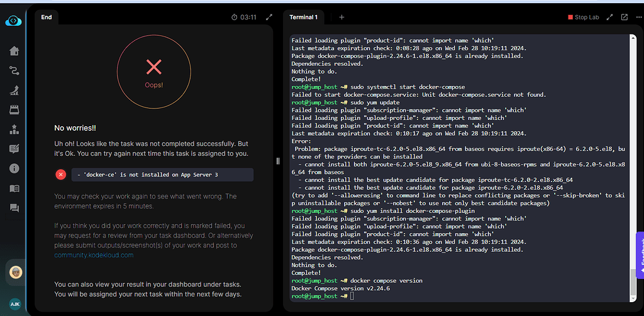Click the red error icon beside docker-ce message
Viewport: 644px width, 316px height.
pos(61,175)
